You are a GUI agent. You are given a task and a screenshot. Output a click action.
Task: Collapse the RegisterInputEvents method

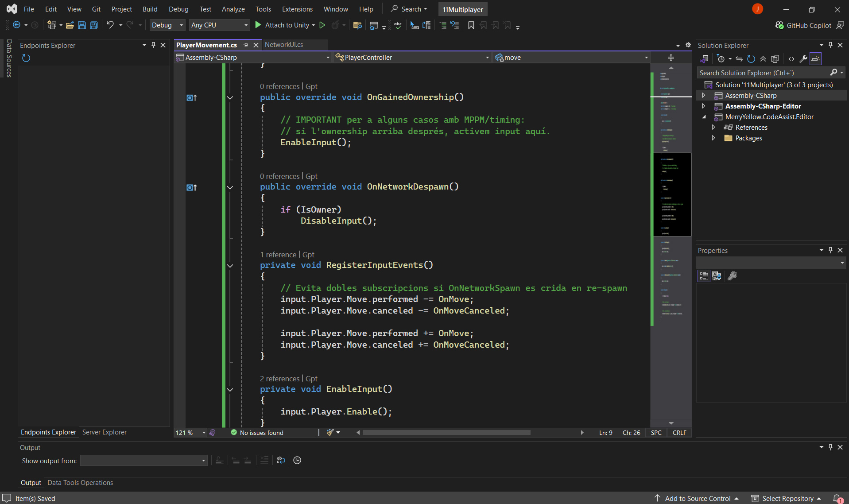click(230, 266)
